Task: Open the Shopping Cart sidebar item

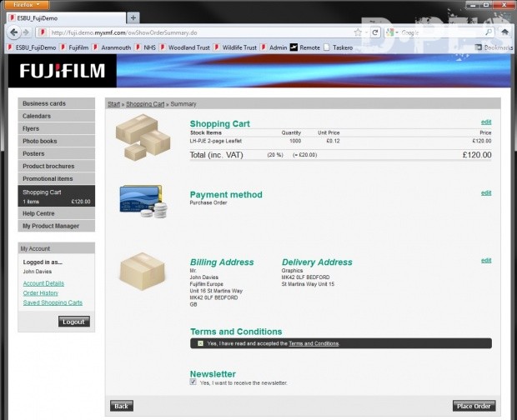Action: click(x=57, y=196)
